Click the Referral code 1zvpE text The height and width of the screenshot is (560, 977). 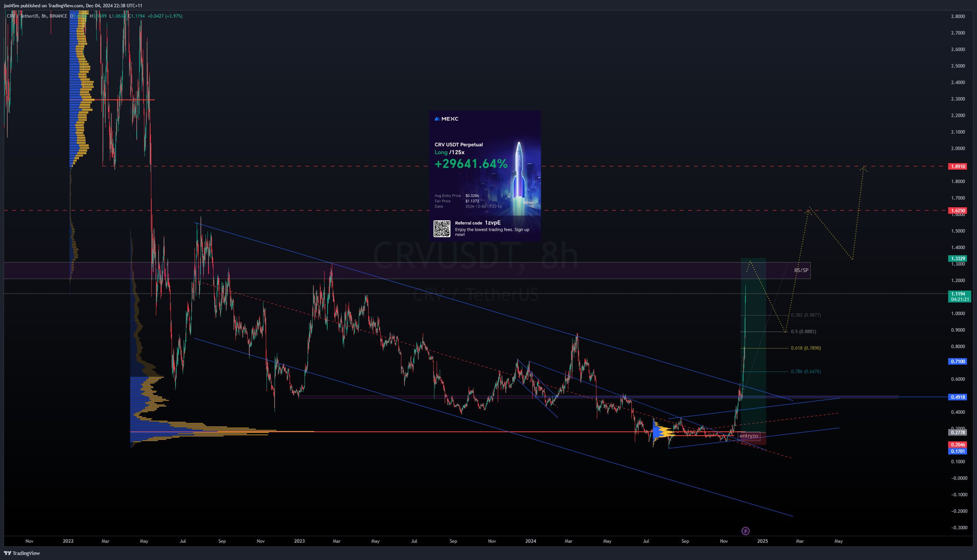tap(478, 223)
